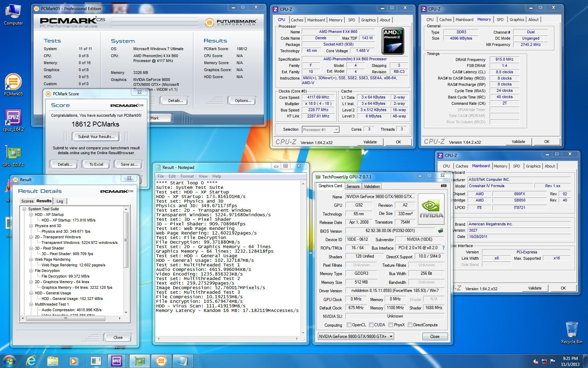
Task: Click the GPU-Z title bar icon
Action: pyautogui.click(x=318, y=177)
